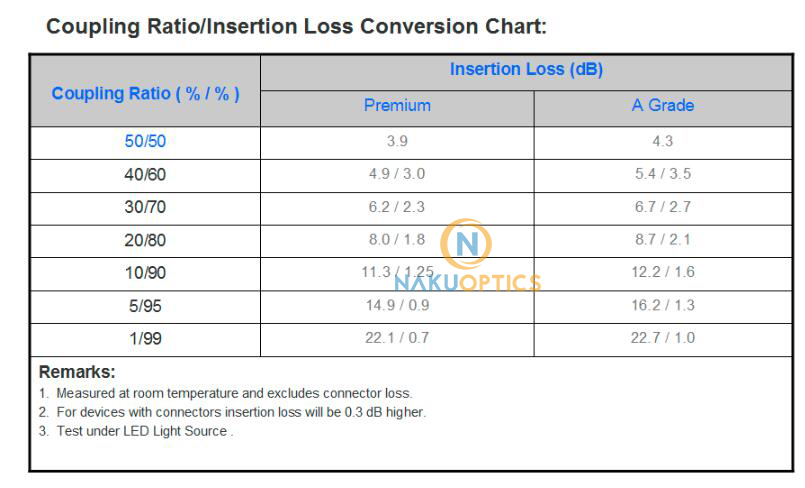
Task: Select the Premium column header
Action: click(x=397, y=105)
